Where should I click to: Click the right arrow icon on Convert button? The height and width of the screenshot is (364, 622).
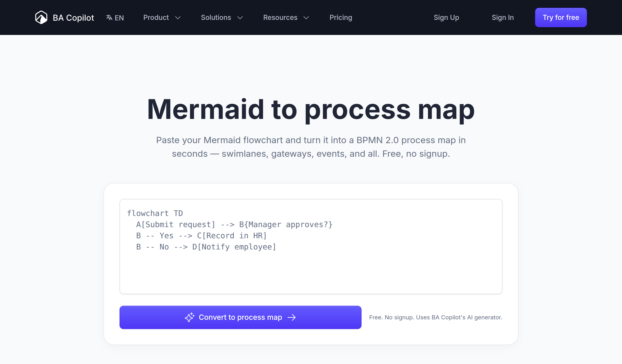tap(292, 317)
